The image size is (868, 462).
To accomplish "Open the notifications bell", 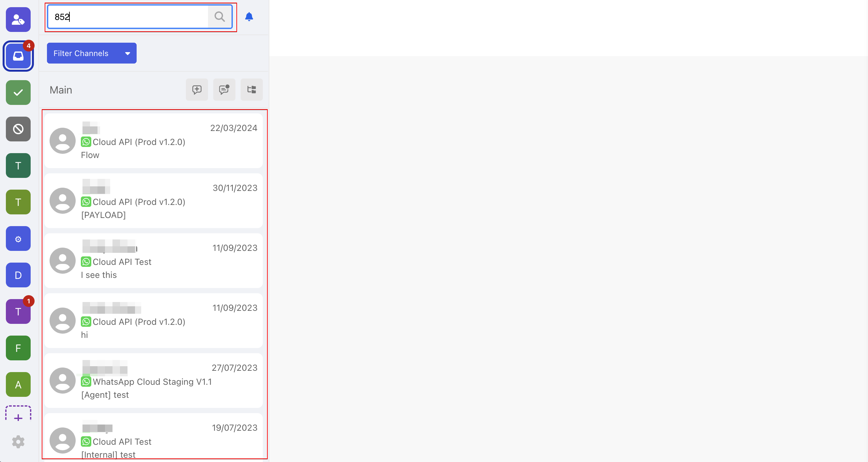I will coord(249,17).
